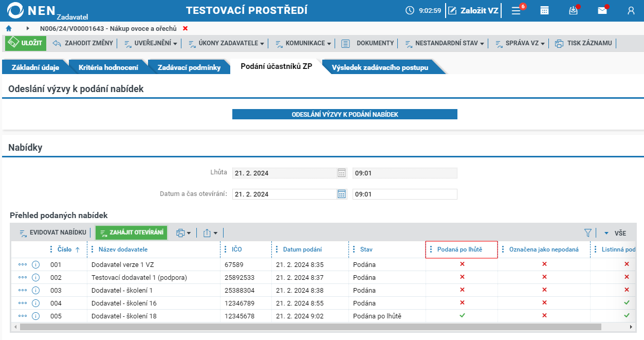Open the inbox download icon in top bar
Image resolution: width=644 pixels, height=340 pixels.
click(x=574, y=10)
